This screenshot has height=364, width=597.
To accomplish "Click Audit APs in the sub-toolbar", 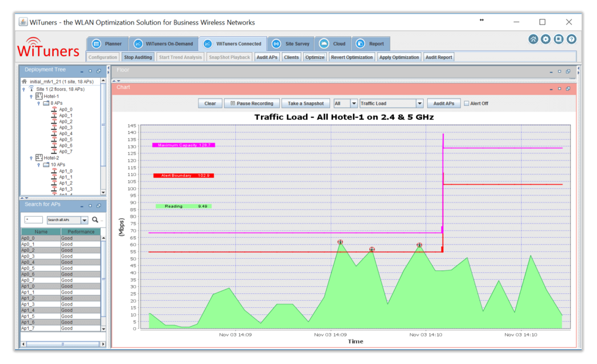I will [x=267, y=57].
